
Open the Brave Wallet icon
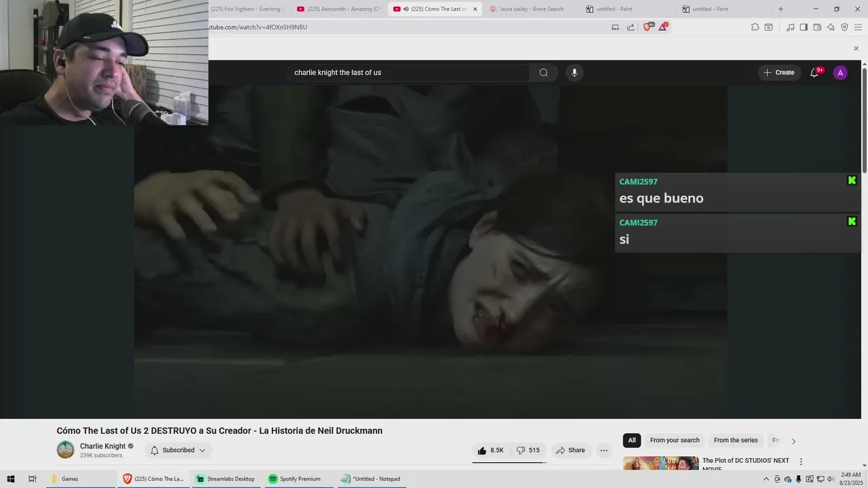(x=817, y=27)
